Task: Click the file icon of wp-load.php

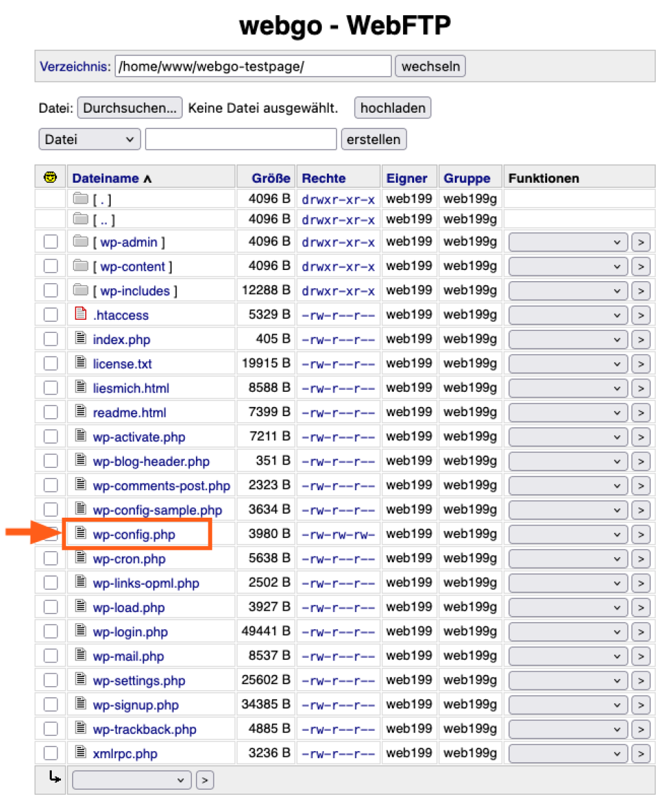Action: click(x=81, y=606)
